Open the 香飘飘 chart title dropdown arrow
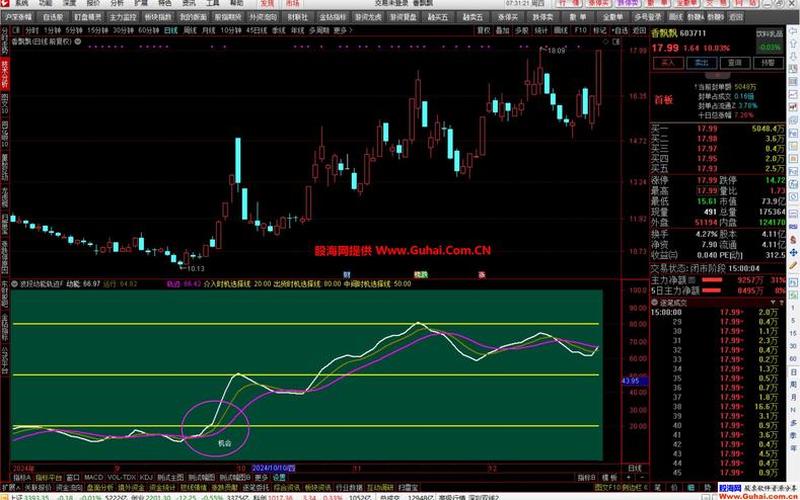This screenshot has width=800, height=500. pos(77,42)
